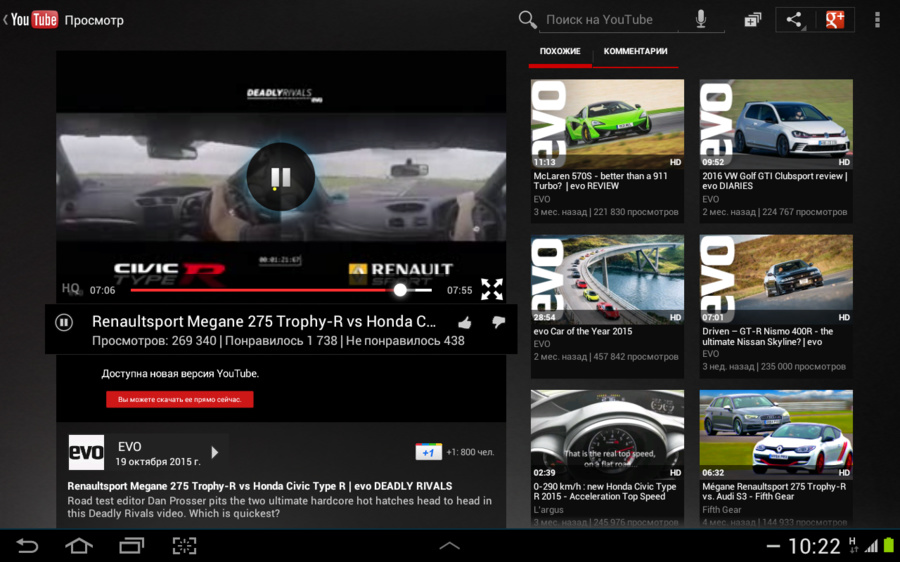Tap Android home button
Screen dimensions: 900x562
coord(79,545)
